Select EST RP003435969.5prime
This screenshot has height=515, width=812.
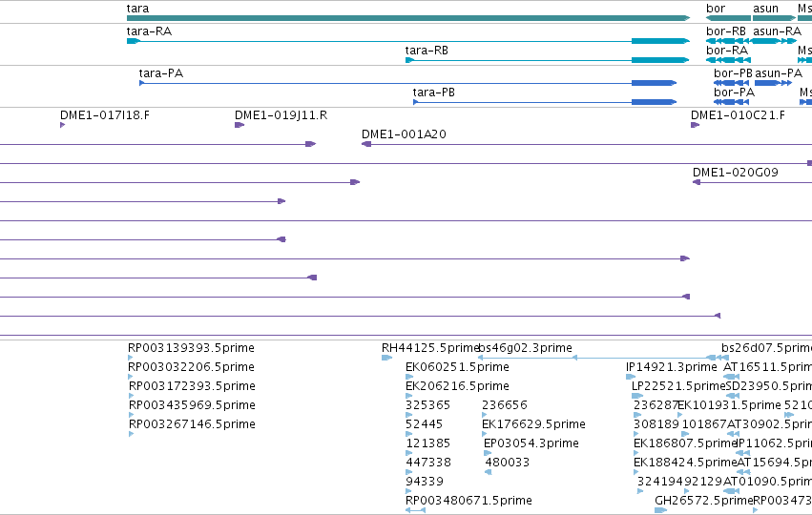(x=192, y=404)
